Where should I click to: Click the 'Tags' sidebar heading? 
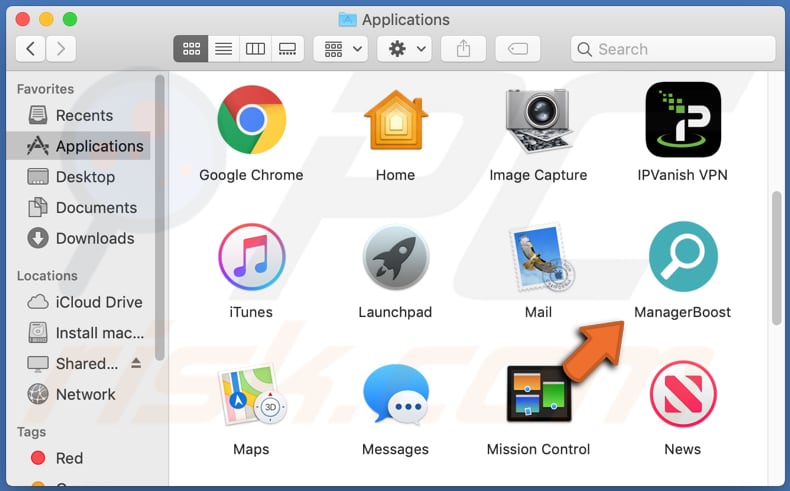point(31,432)
